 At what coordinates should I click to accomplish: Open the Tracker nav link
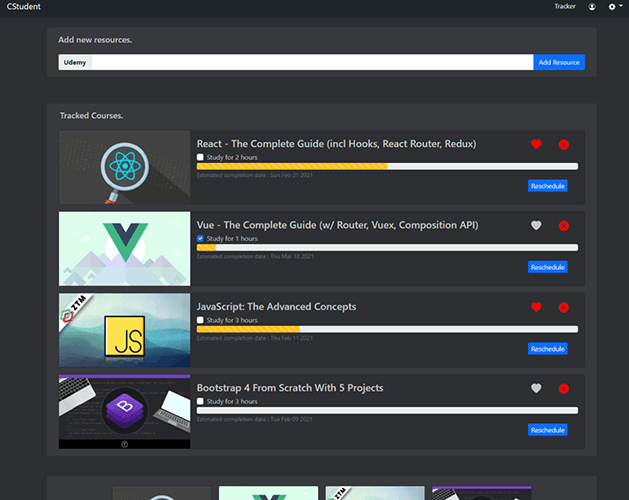click(564, 6)
